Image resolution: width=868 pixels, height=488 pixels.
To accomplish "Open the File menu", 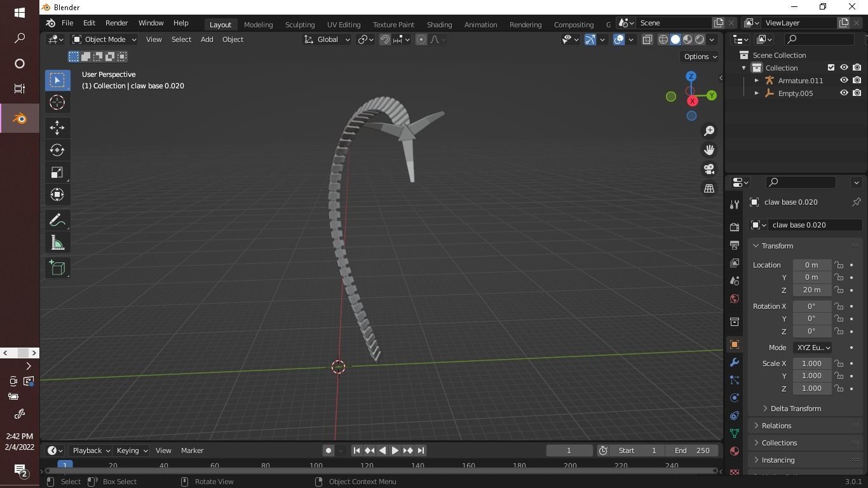I will (67, 23).
